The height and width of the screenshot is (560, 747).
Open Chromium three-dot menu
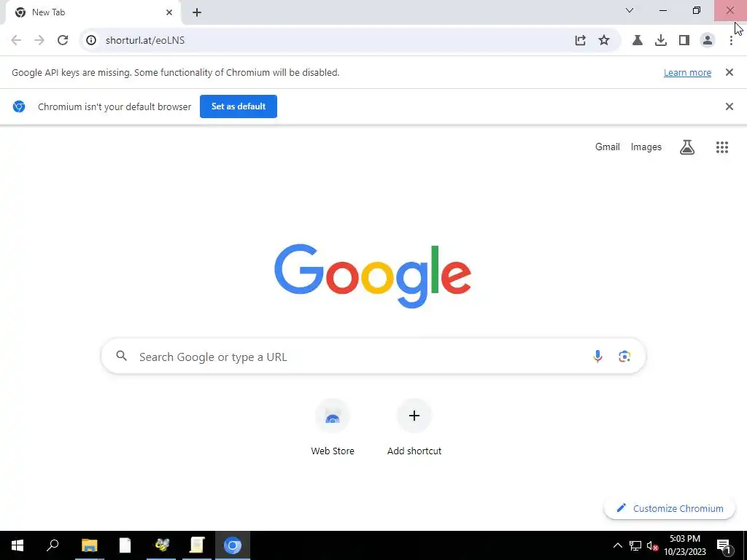[731, 41]
